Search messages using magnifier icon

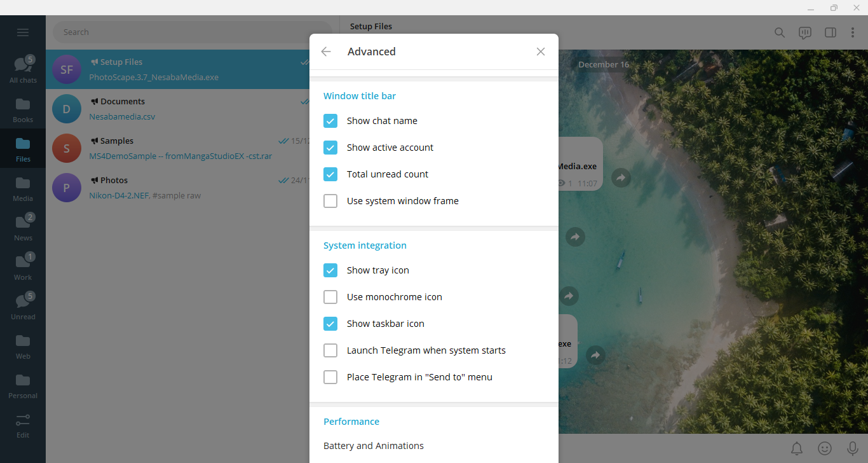(780, 32)
